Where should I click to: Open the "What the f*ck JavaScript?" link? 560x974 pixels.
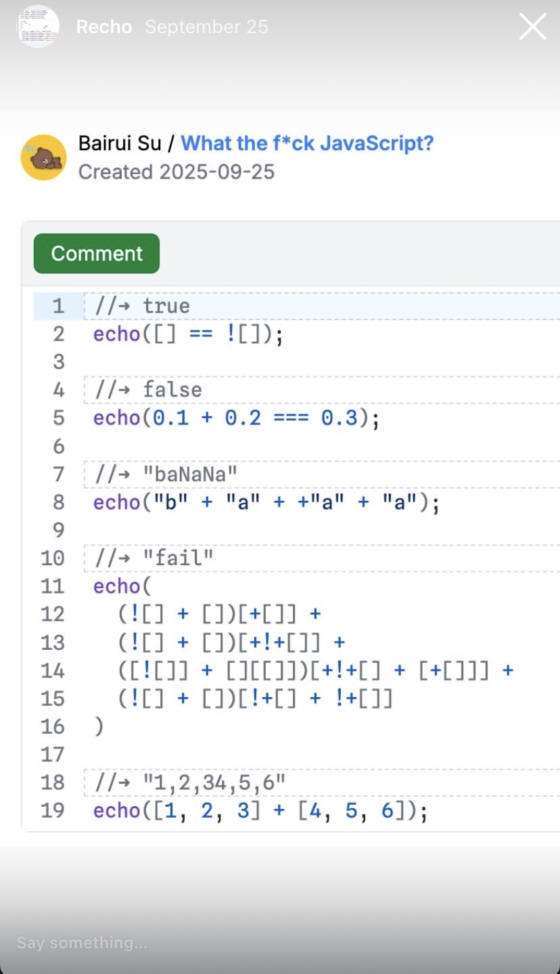coord(307,143)
